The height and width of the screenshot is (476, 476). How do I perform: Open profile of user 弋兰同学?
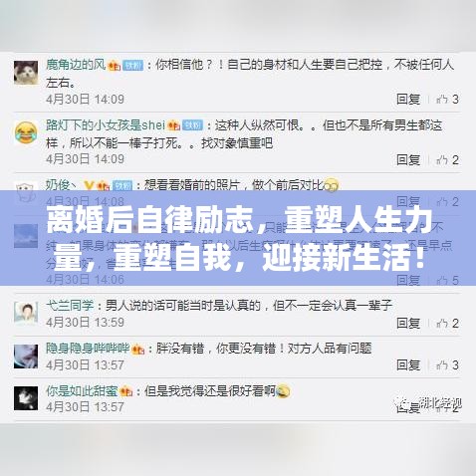[x=70, y=305]
